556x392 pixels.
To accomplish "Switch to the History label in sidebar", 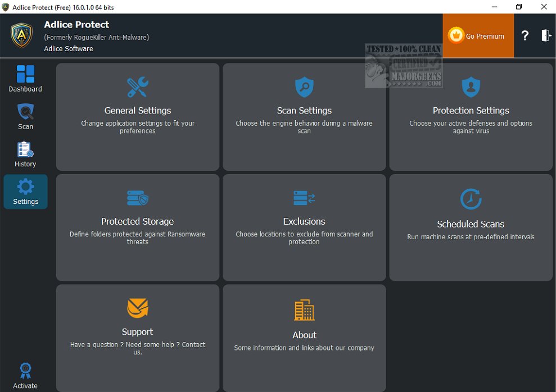I will [25, 164].
